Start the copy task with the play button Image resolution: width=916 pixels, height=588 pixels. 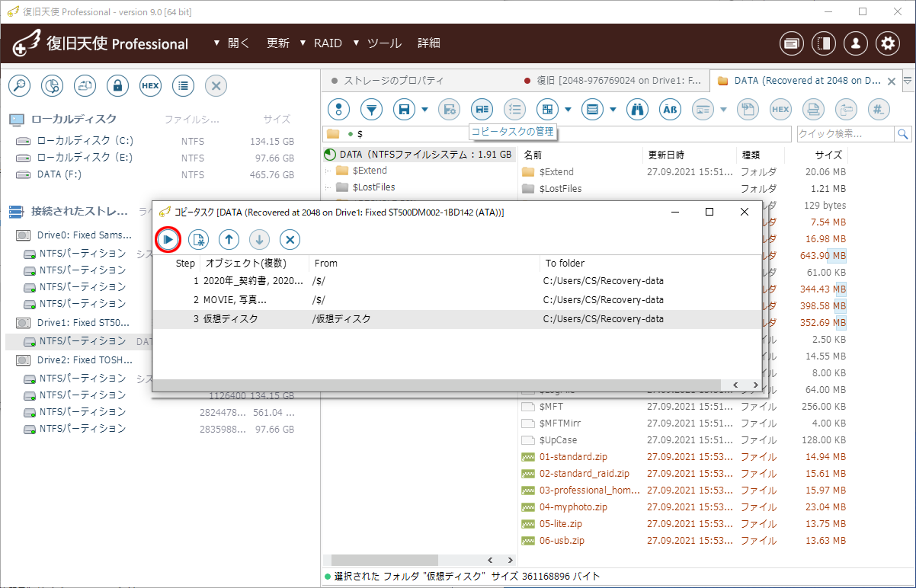pos(168,240)
